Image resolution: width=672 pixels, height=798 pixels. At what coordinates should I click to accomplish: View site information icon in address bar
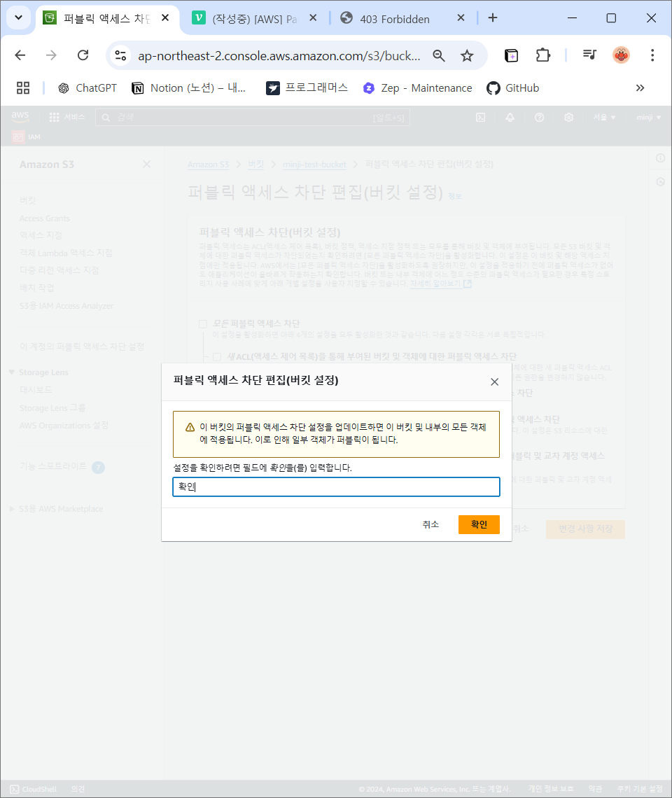(x=120, y=55)
